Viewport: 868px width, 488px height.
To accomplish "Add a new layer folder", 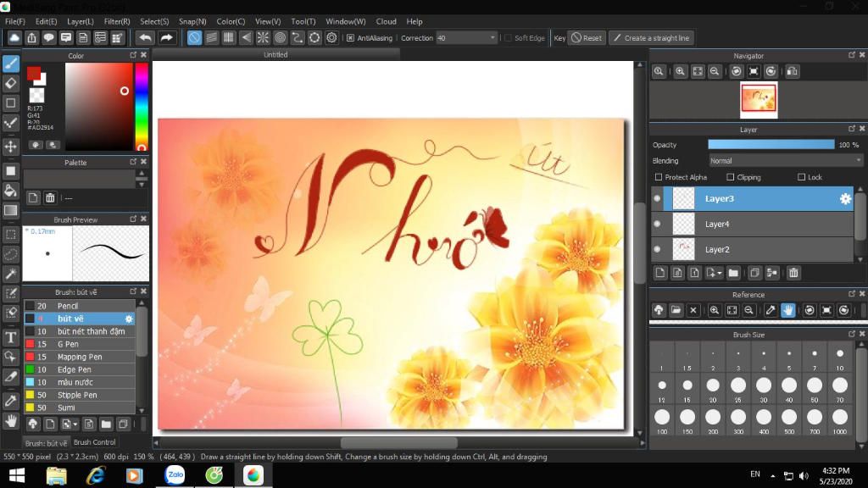I will pos(733,273).
